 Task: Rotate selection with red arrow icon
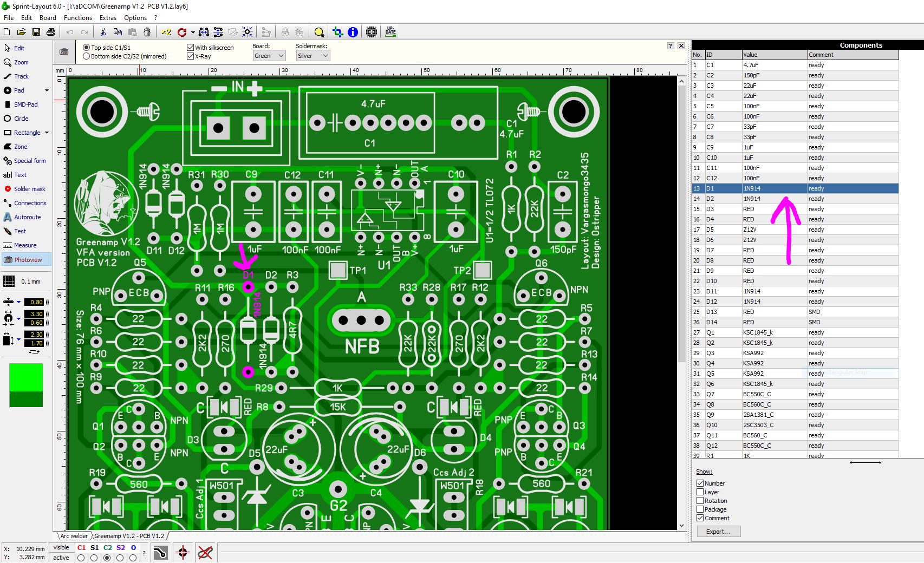point(182,32)
